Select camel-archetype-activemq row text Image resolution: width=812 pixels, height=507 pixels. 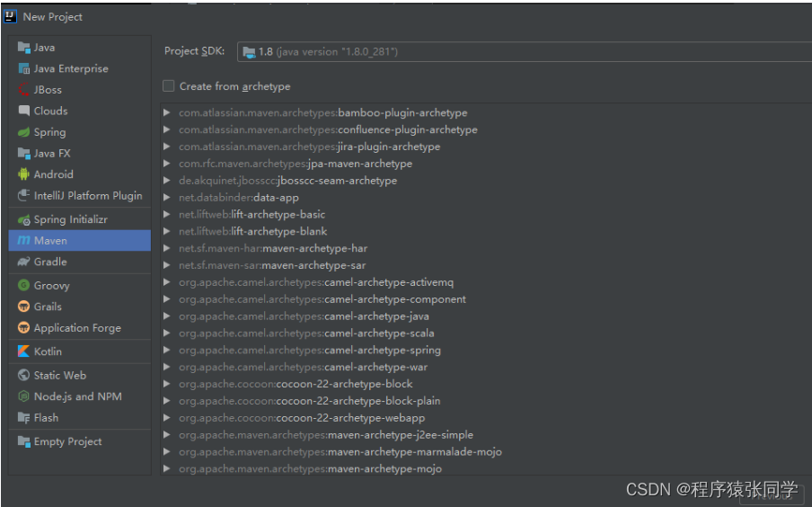[x=316, y=282]
